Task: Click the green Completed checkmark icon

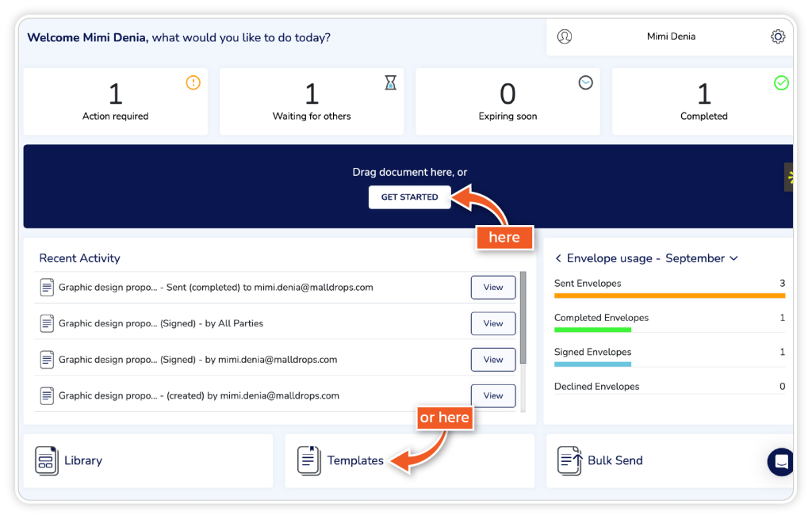Action: [781, 82]
